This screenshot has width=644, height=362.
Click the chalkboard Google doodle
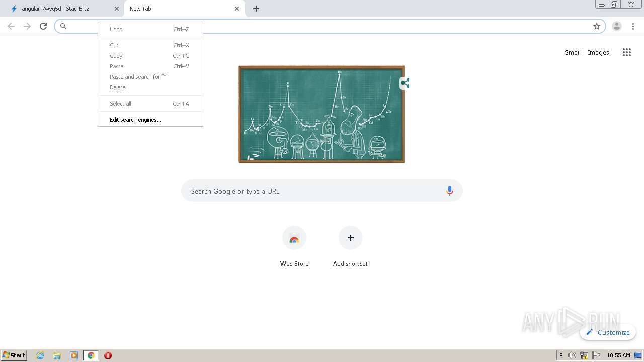click(321, 114)
